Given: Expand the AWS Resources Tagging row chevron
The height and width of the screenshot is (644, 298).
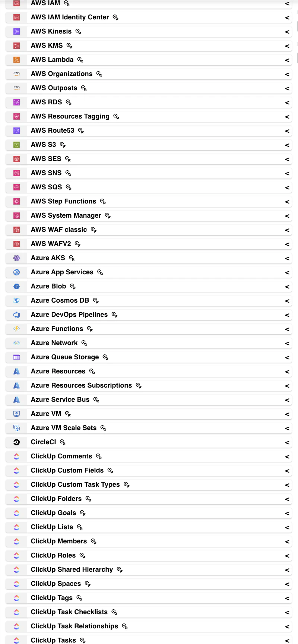Looking at the screenshot, I should 287,117.
